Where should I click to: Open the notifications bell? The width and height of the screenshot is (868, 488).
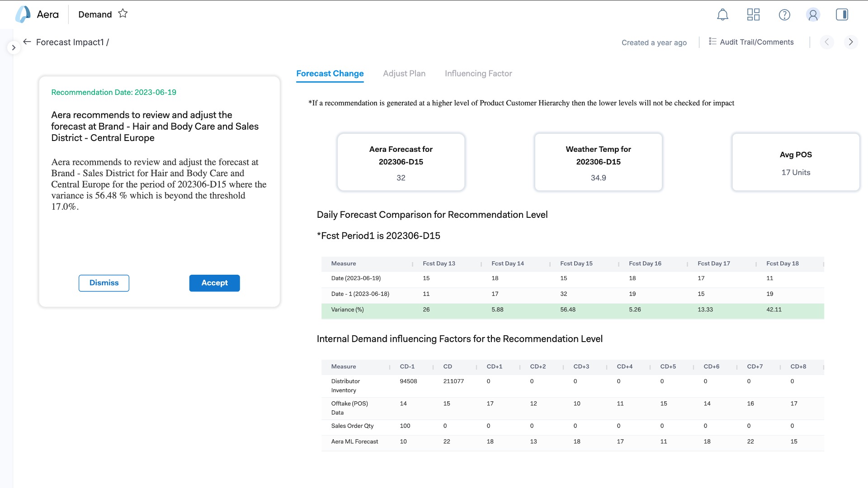(x=722, y=15)
